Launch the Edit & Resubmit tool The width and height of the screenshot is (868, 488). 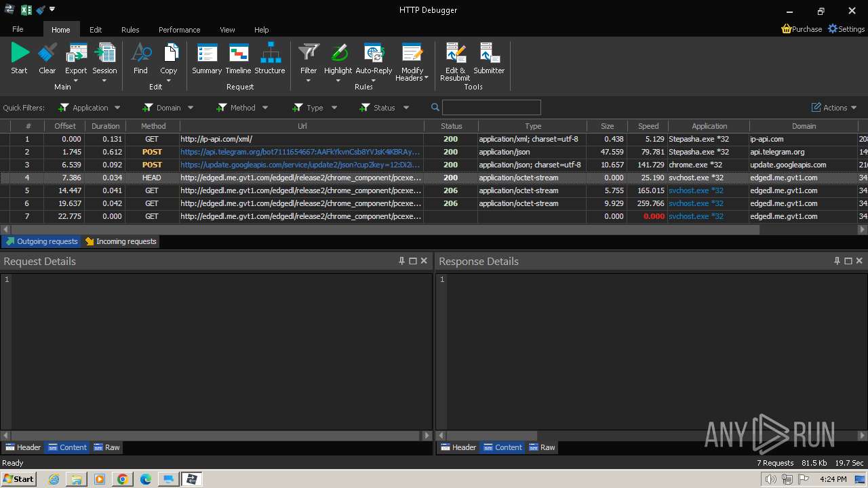455,53
